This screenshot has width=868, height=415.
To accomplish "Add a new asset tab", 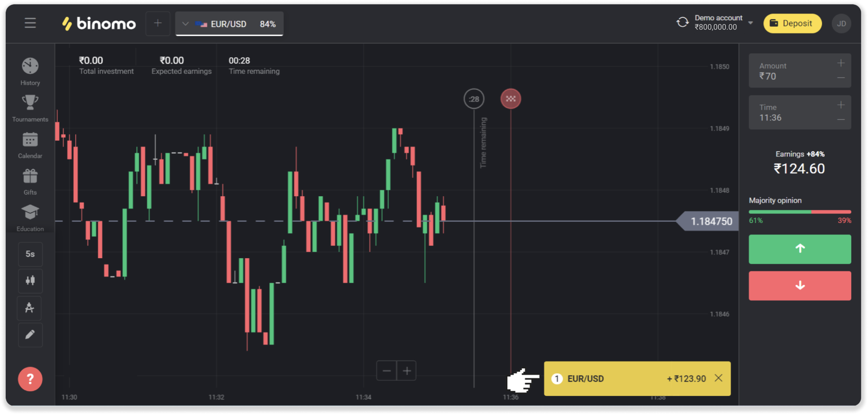I will [x=158, y=23].
